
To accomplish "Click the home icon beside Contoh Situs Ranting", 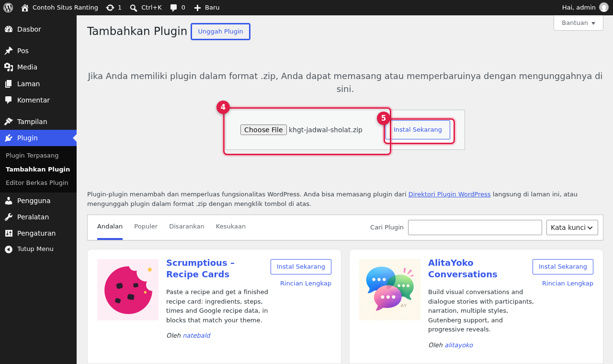I will coord(25,8).
